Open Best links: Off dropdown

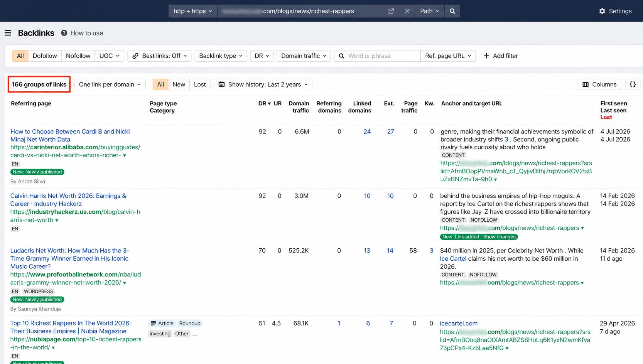[x=159, y=56]
